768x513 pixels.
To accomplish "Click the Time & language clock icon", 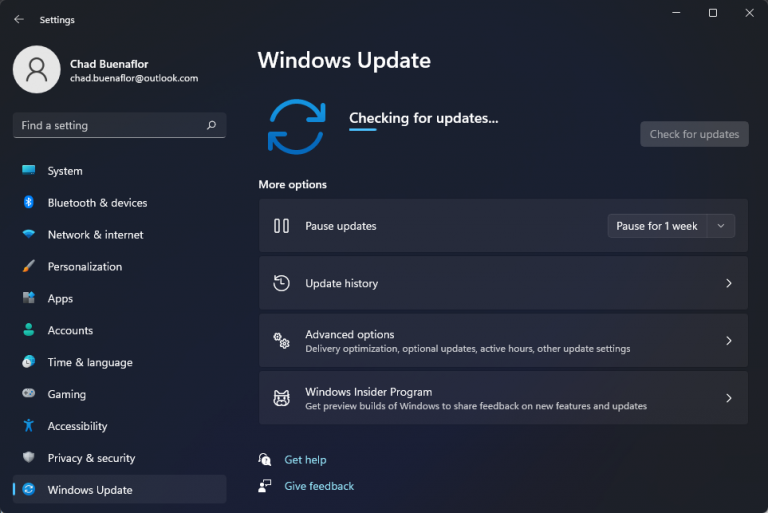I will pos(28,362).
